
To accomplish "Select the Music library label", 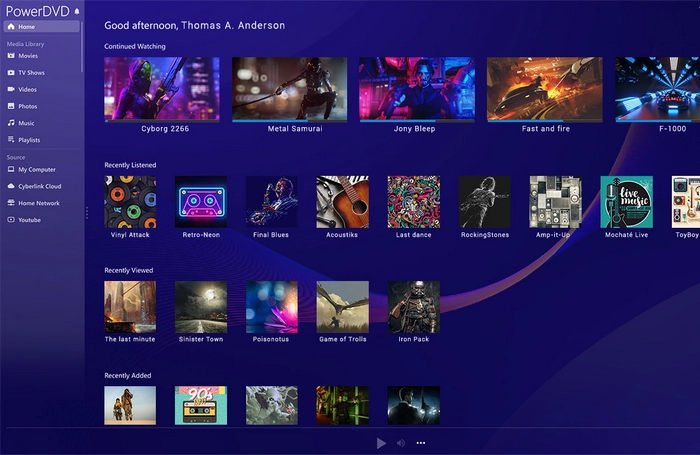I will 26,123.
